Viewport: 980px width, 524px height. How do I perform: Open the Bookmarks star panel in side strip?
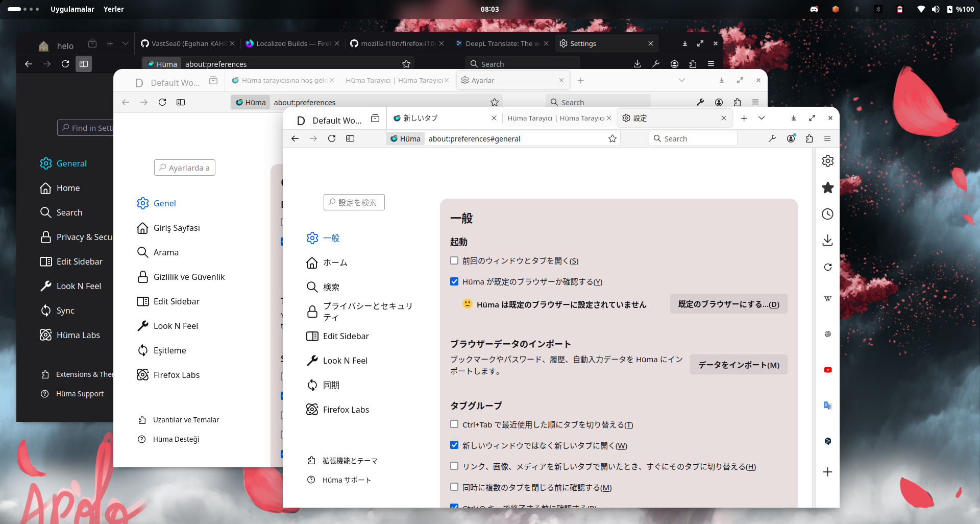pos(827,187)
